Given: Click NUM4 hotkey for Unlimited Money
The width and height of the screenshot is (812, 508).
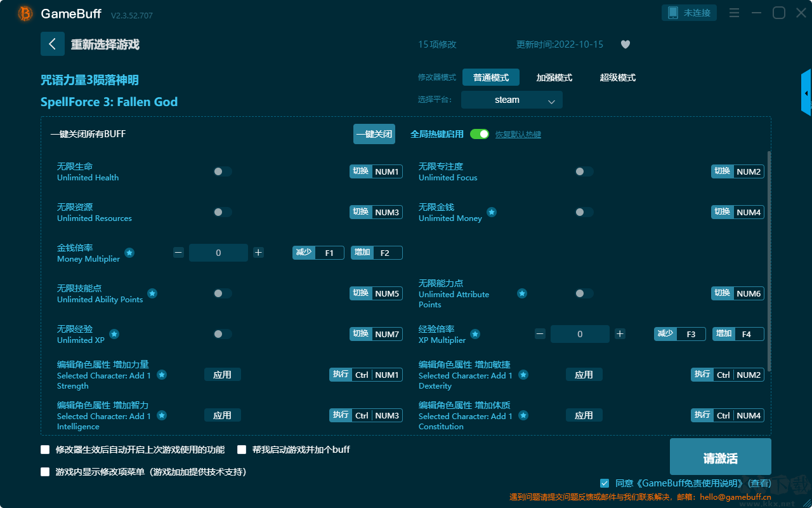Looking at the screenshot, I should click(749, 212).
